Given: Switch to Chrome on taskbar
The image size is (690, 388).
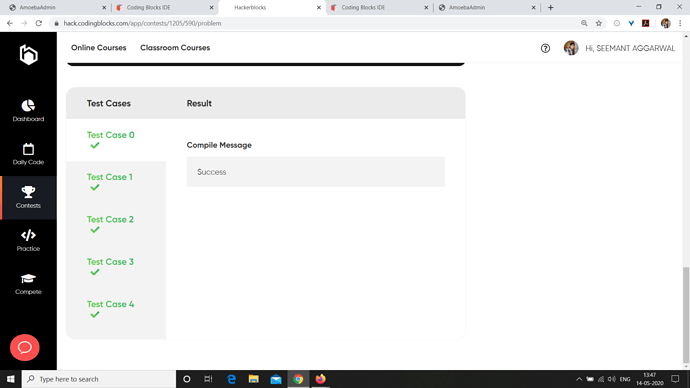Looking at the screenshot, I should pyautogui.click(x=298, y=379).
